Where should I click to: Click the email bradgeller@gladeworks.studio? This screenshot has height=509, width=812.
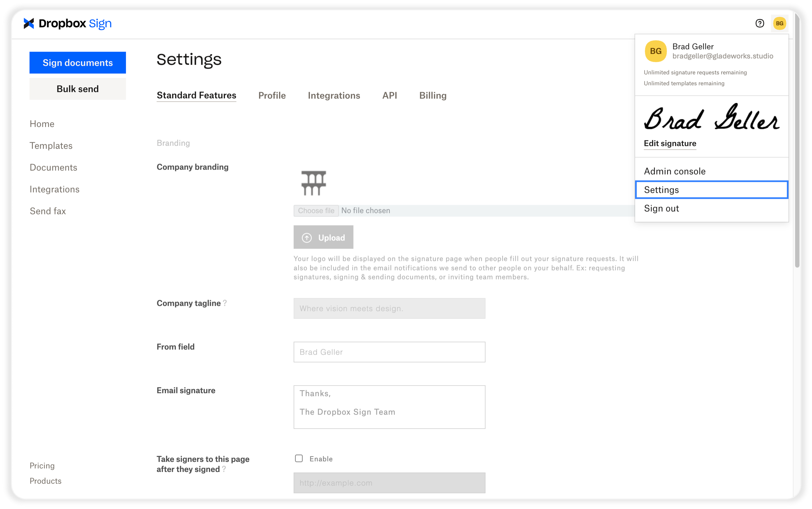pyautogui.click(x=722, y=56)
